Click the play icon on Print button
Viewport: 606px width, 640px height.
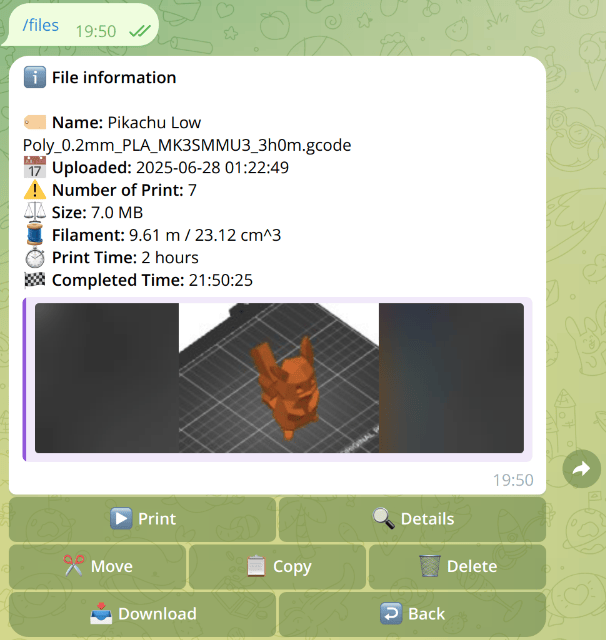121,518
